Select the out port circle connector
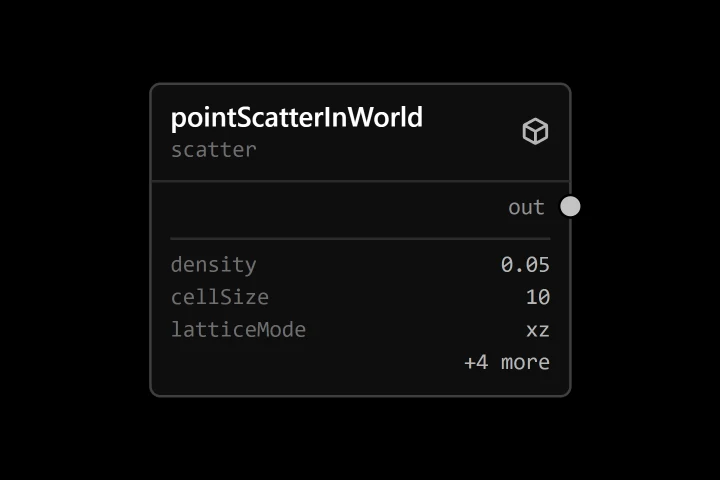Image resolution: width=720 pixels, height=480 pixels. (x=570, y=206)
